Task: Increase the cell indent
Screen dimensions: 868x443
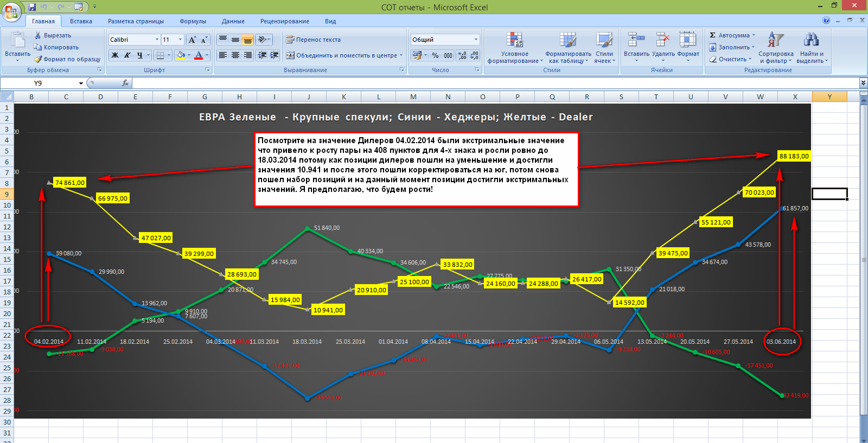Action: coord(275,55)
